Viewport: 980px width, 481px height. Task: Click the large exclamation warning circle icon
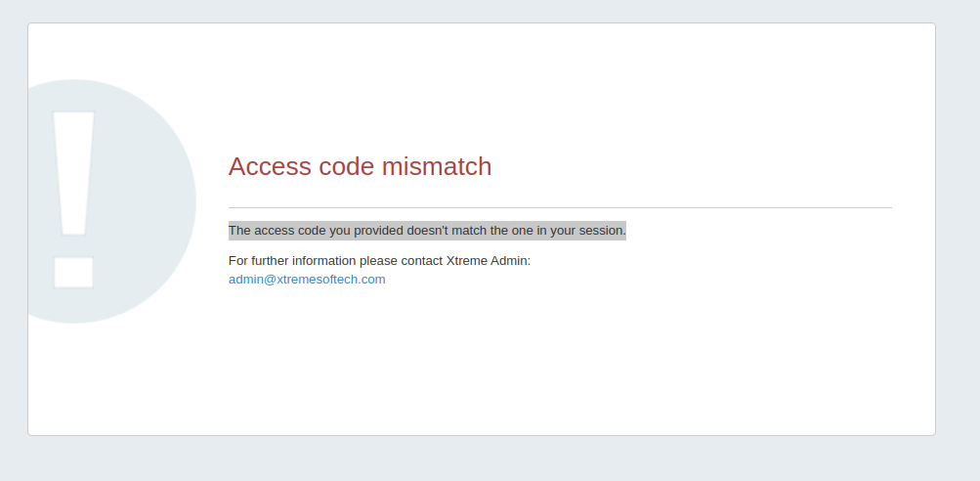click(x=112, y=201)
